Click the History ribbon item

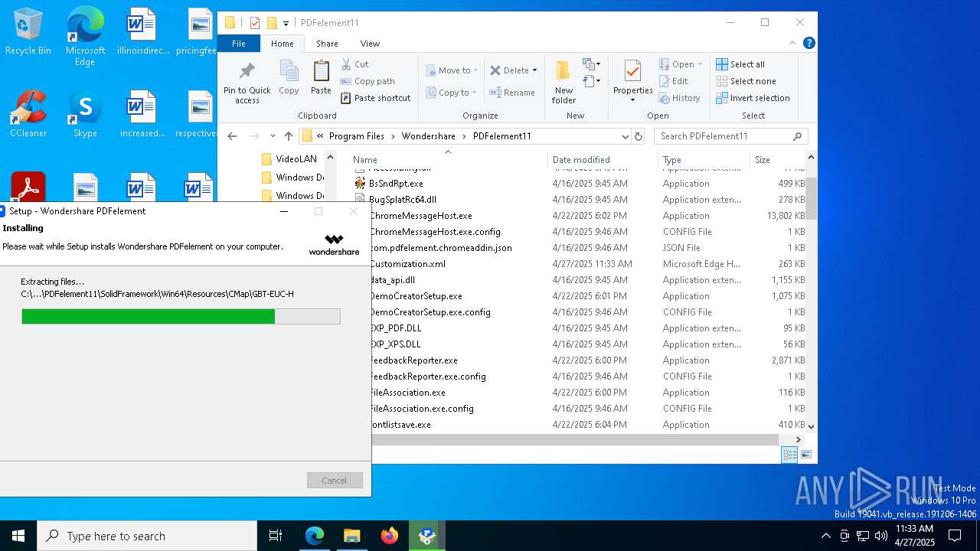click(678, 98)
